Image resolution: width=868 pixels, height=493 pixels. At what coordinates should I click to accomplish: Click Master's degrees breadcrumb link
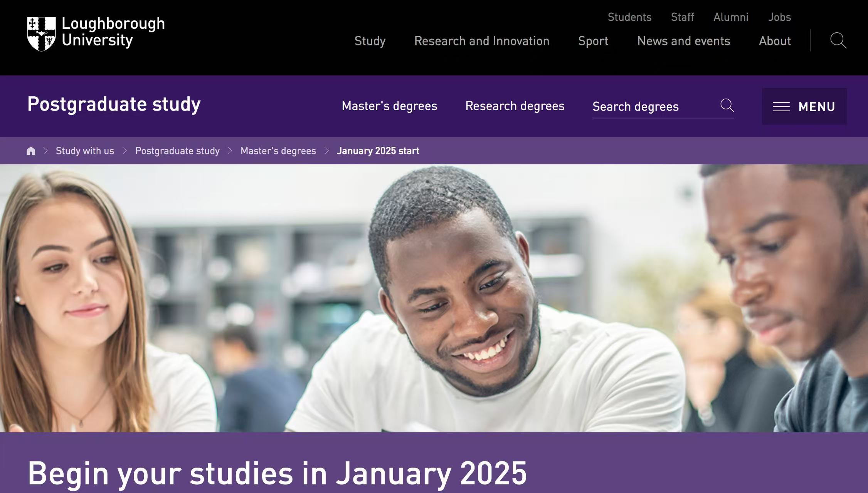pyautogui.click(x=278, y=151)
